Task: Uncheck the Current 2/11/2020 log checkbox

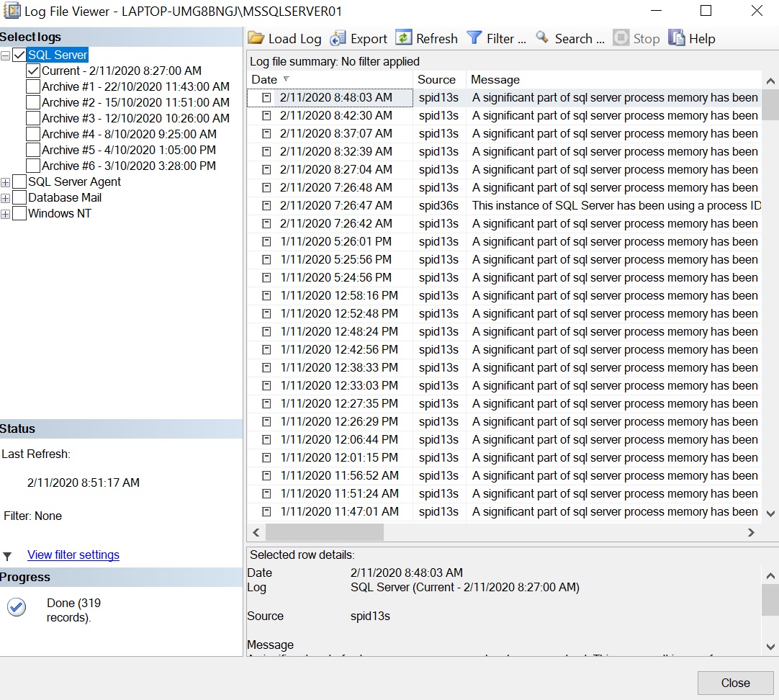Action: [x=33, y=71]
